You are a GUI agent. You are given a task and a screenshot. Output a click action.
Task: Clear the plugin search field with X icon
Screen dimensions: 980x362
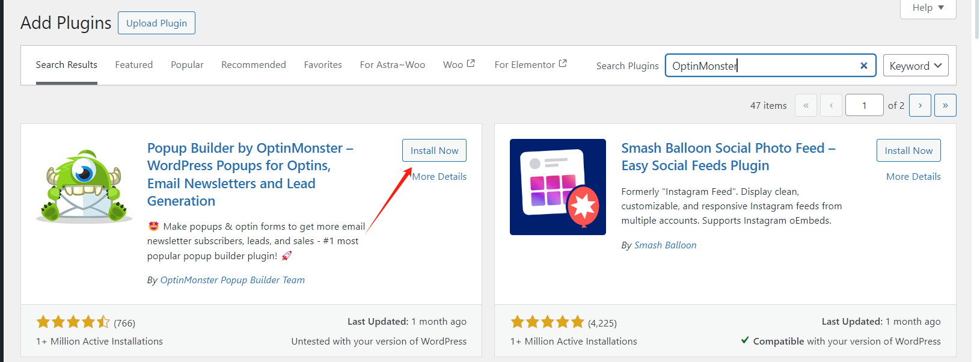point(863,66)
